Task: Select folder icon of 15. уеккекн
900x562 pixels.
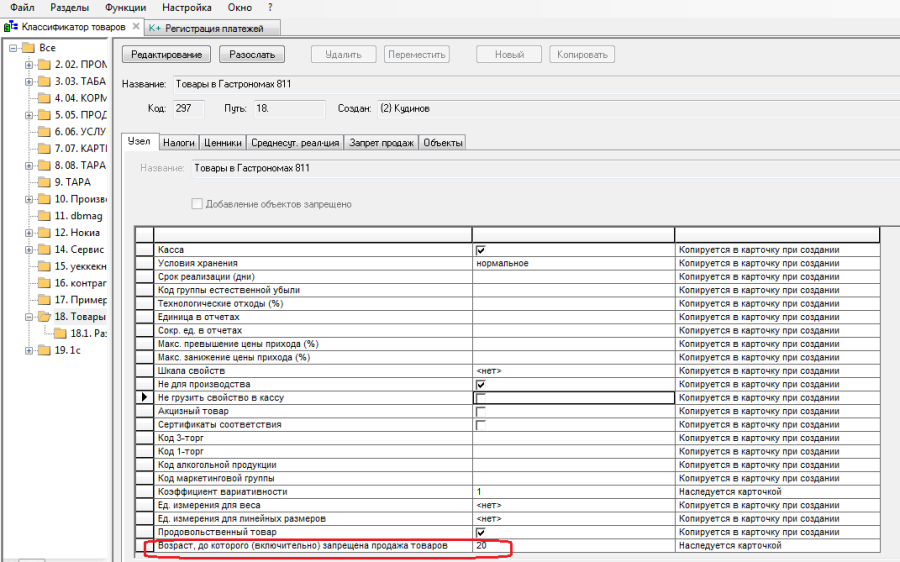Action: click(x=44, y=266)
